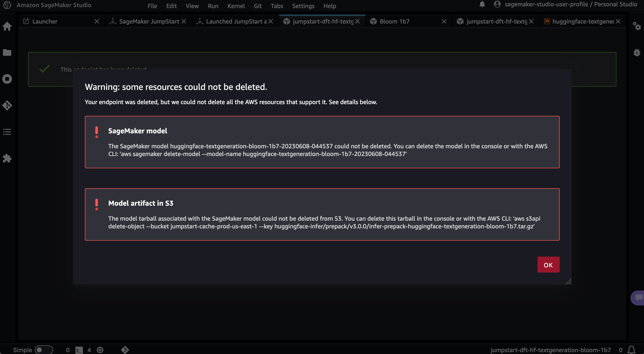The width and height of the screenshot is (644, 354).
Task: Open the File menu
Action: point(153,6)
